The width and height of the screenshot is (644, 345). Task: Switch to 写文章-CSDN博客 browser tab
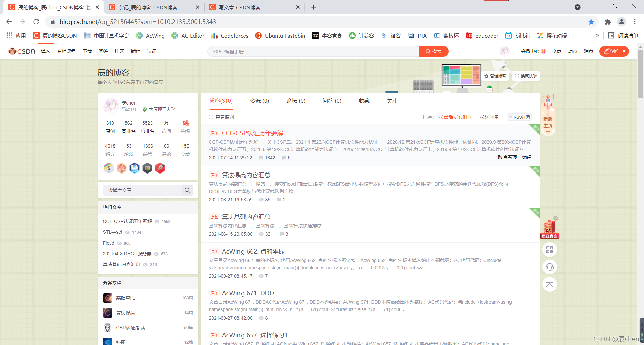(255, 7)
